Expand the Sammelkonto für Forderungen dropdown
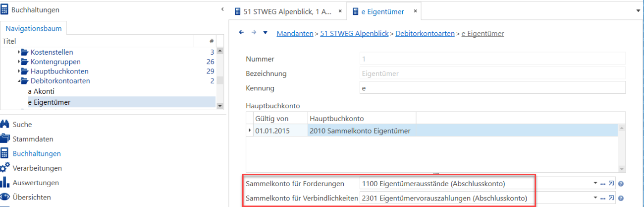 pyautogui.click(x=595, y=184)
